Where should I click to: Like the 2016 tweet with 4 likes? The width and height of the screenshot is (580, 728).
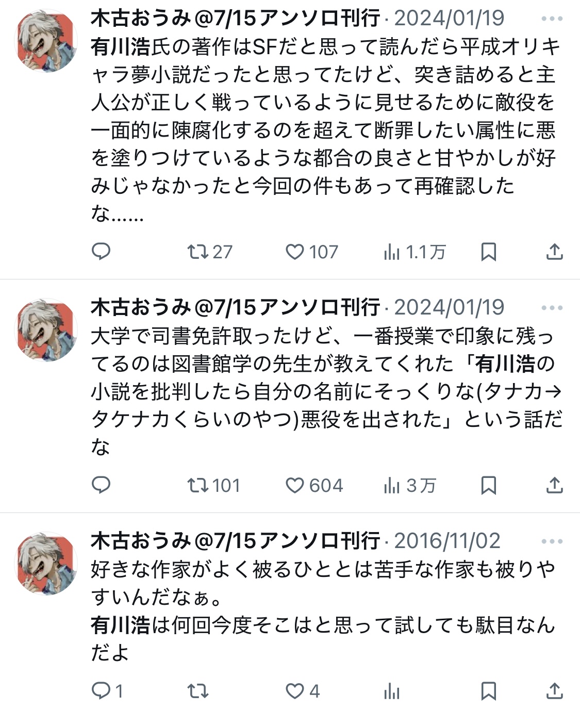(303, 691)
